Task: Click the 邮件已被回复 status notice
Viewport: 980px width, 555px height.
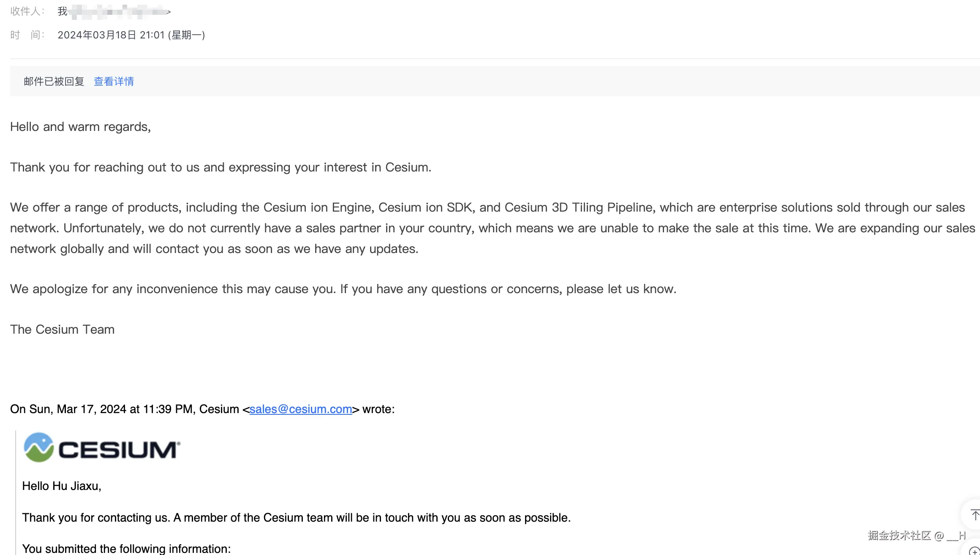Action: pos(54,81)
